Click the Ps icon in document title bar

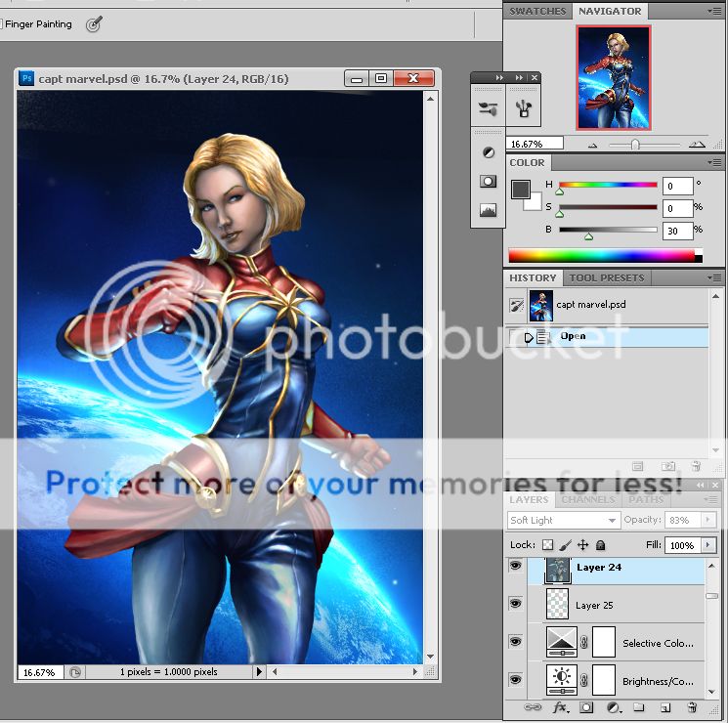point(26,78)
